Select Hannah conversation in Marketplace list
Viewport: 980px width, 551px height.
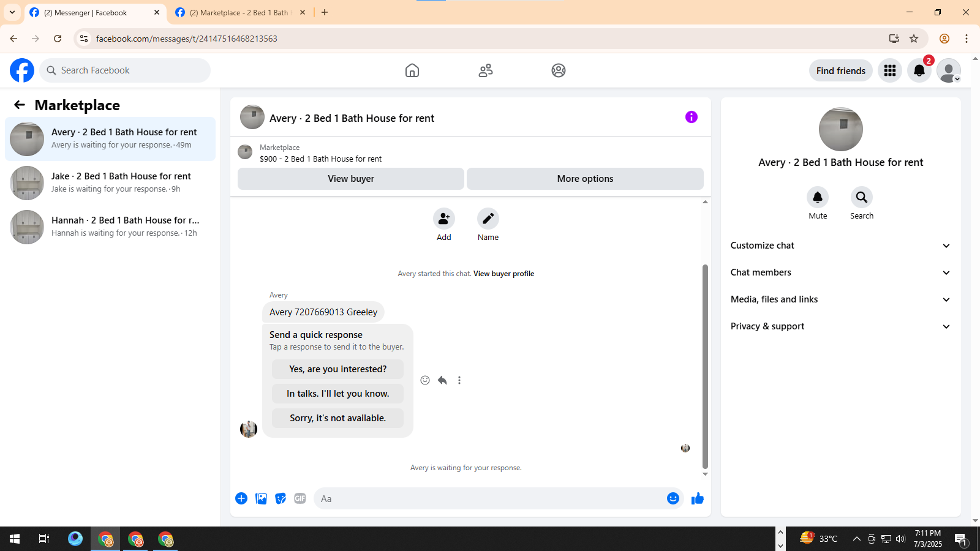[110, 227]
